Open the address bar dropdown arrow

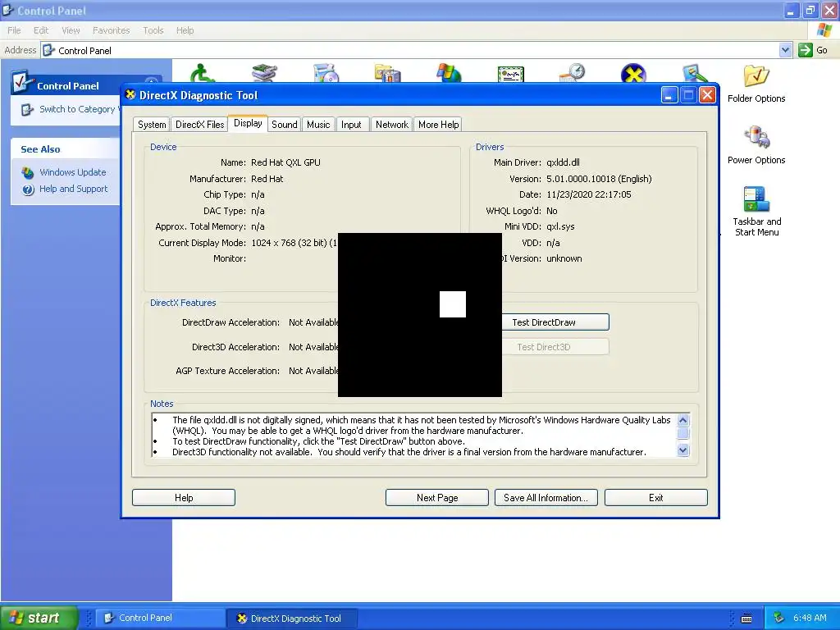[x=785, y=50]
